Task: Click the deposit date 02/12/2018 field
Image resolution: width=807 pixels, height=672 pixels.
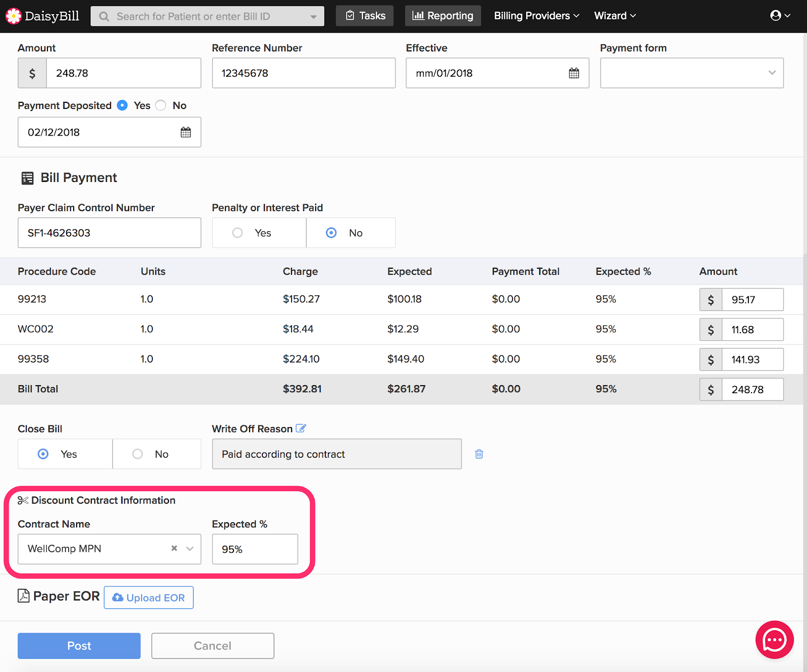Action: click(109, 132)
